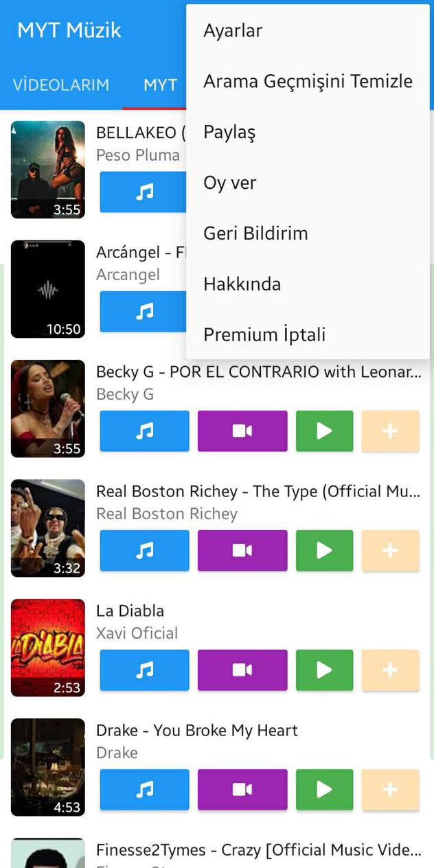Open audio mode for Drake - You Broke My Heart
The image size is (434, 868).
[x=144, y=789]
